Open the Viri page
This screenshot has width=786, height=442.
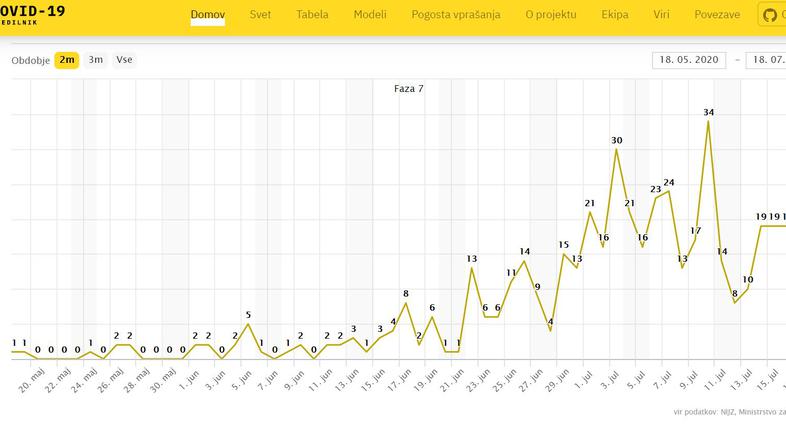(x=662, y=16)
